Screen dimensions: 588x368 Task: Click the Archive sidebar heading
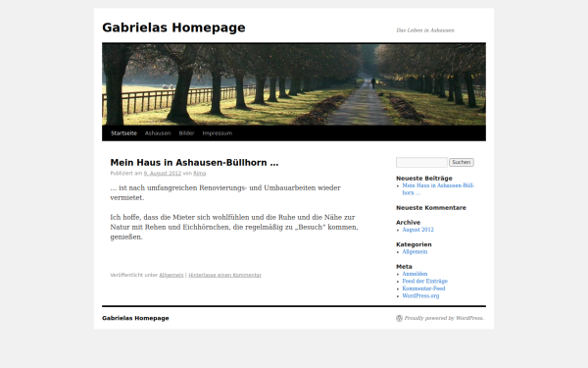[x=408, y=223]
